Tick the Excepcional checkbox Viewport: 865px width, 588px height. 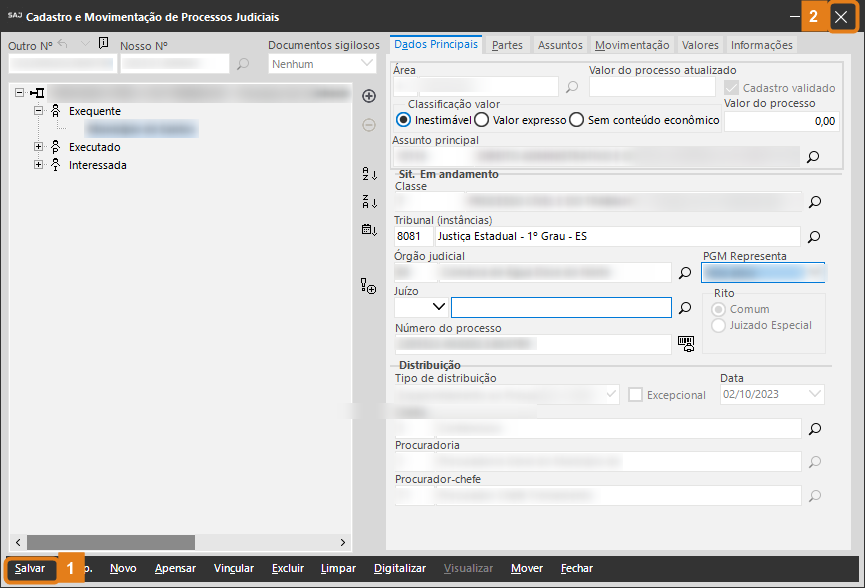pos(635,395)
